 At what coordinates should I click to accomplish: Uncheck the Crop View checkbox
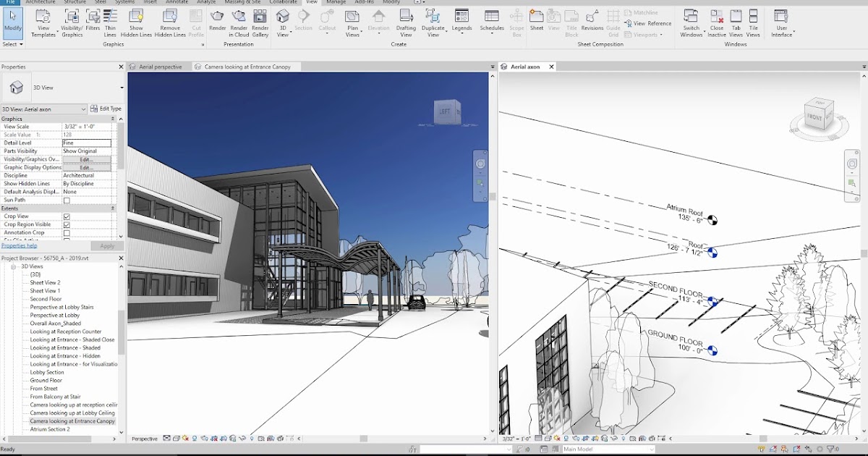pyautogui.click(x=65, y=216)
